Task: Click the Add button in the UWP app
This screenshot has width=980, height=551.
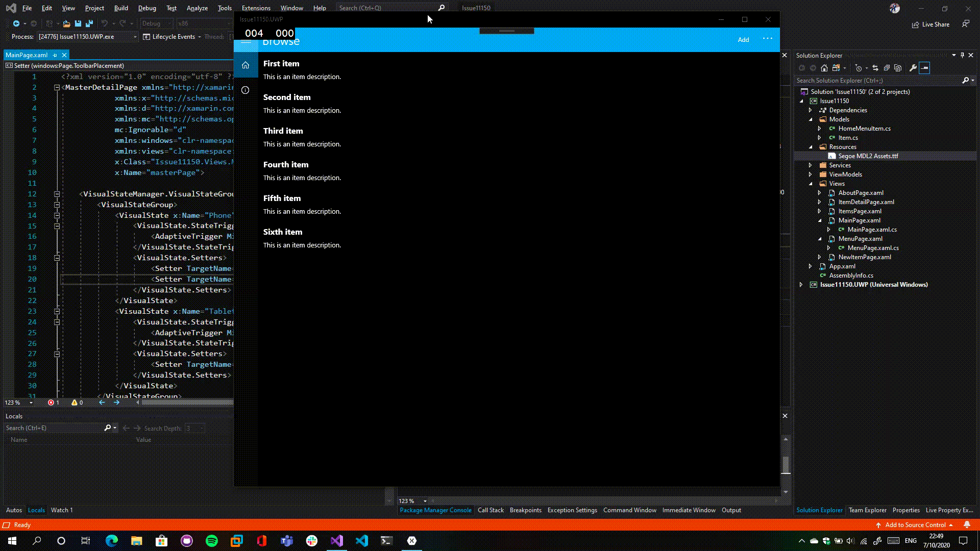Action: click(743, 39)
